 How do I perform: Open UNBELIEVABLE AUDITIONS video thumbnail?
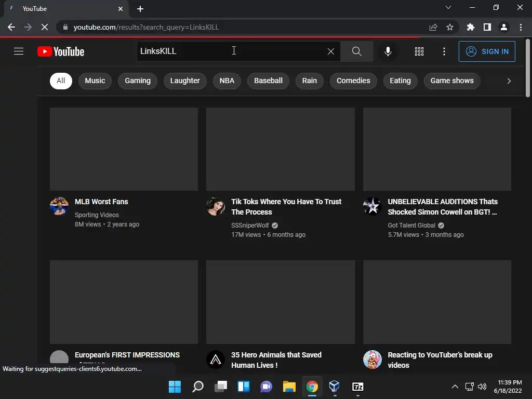pyautogui.click(x=437, y=149)
